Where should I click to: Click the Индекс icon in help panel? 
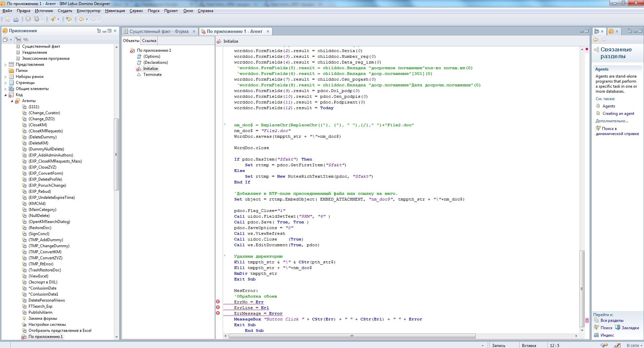[597, 335]
